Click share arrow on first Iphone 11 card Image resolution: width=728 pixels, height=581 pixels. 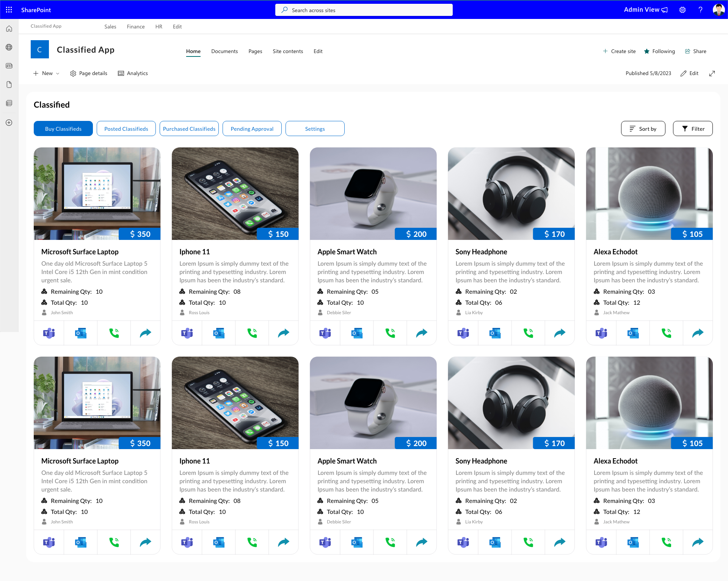pos(284,333)
